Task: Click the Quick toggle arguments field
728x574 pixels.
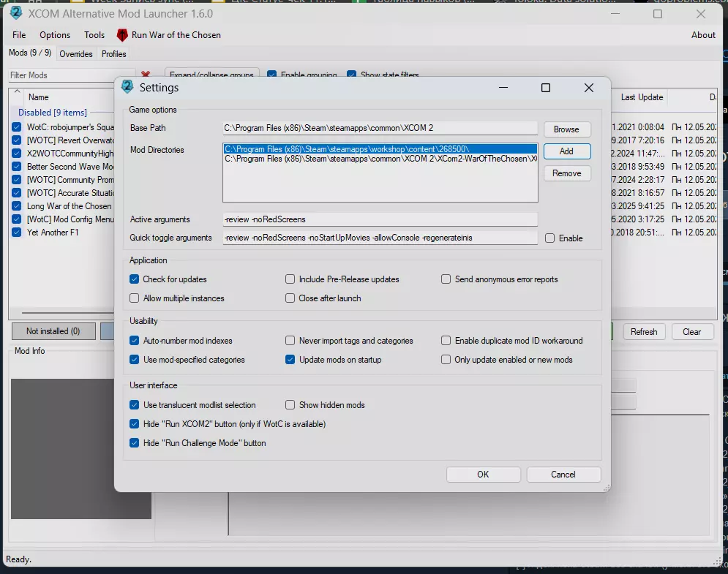Action: (x=380, y=238)
